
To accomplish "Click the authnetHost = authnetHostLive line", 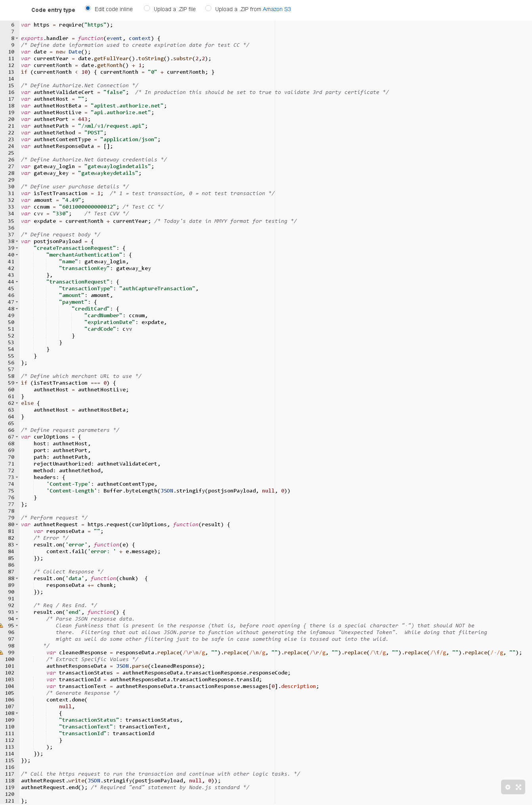I will [81, 389].
